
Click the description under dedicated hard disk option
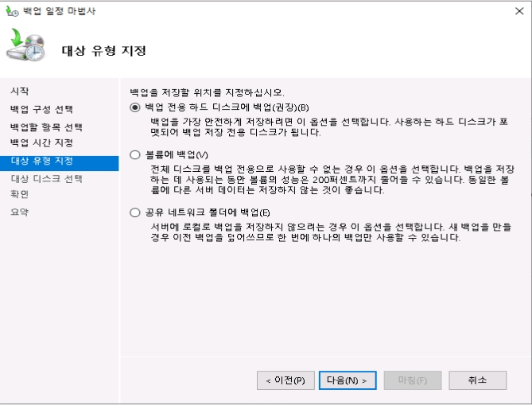click(329, 127)
